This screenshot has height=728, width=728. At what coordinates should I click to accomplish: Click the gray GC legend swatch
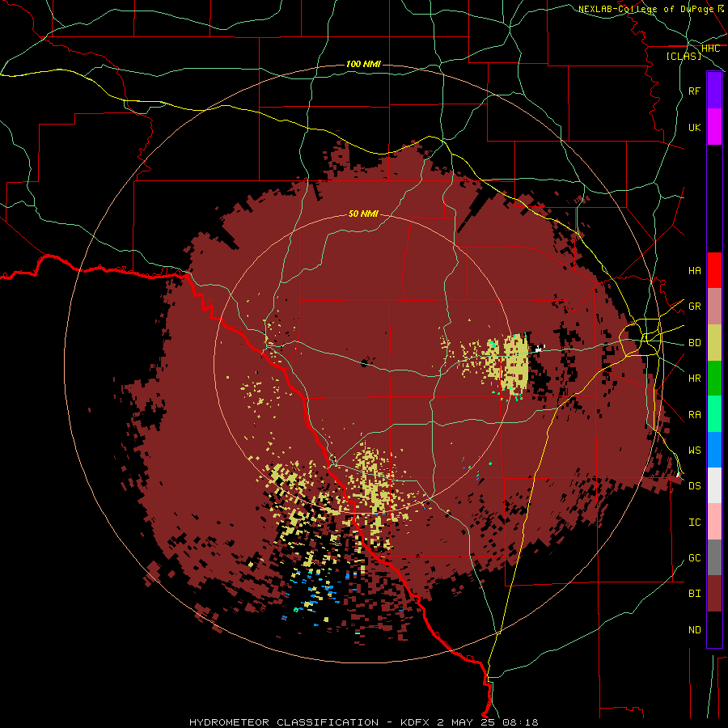(714, 557)
